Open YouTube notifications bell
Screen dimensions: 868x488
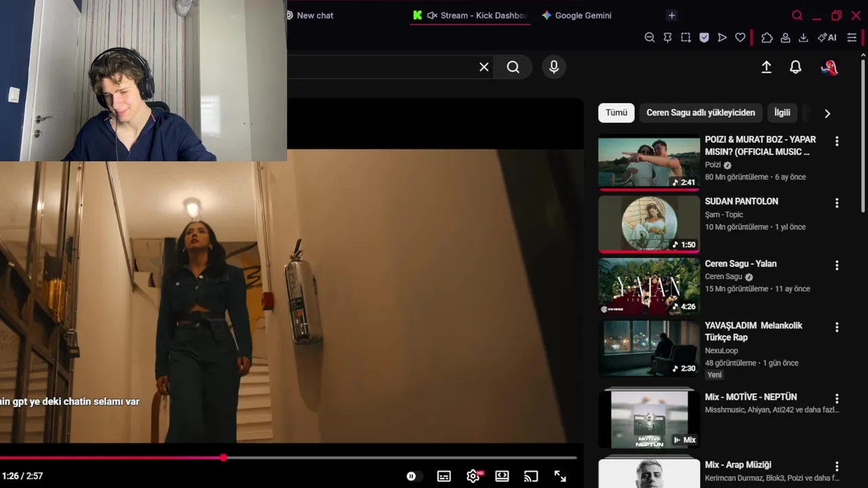point(795,67)
